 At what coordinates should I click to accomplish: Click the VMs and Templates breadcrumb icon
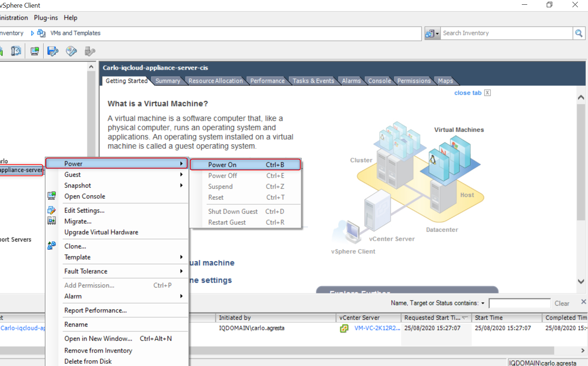41,33
